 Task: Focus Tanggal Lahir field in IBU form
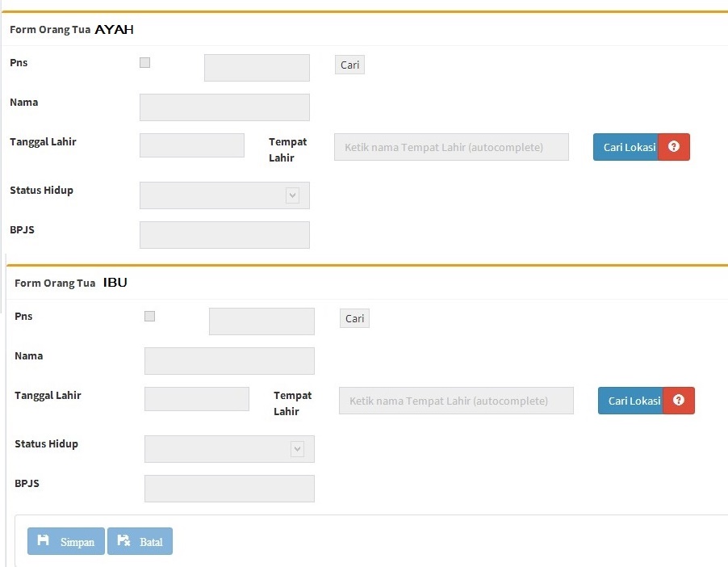click(197, 399)
